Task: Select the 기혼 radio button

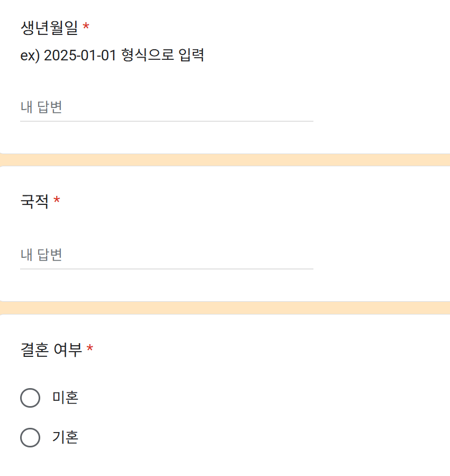Action: click(30, 437)
